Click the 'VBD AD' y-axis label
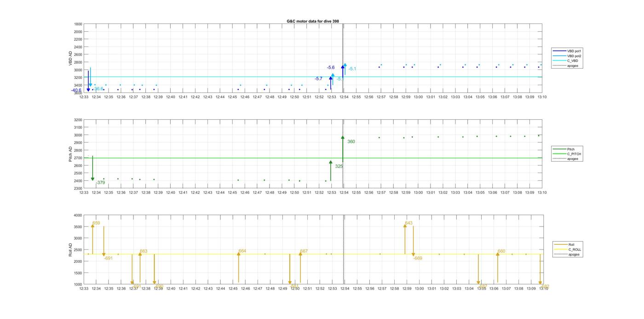This screenshot has height=319, width=644. pos(70,58)
